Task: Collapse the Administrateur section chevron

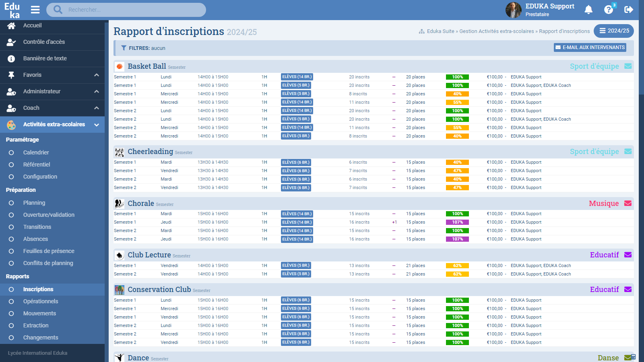Action: click(97, 91)
